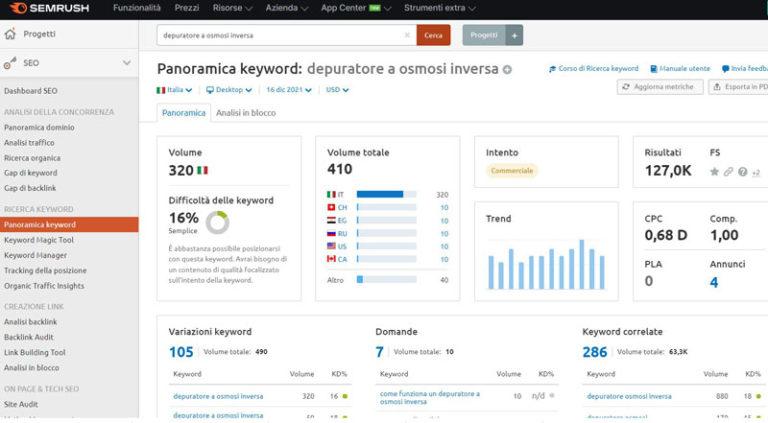Open the Corso di Ricerca keyword link
The height and width of the screenshot is (423, 768).
tap(594, 69)
